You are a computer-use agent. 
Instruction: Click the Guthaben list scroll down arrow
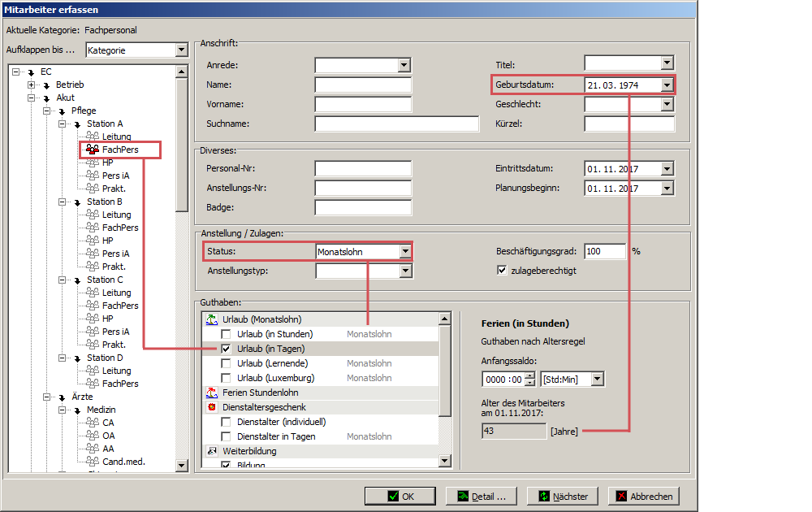[444, 460]
